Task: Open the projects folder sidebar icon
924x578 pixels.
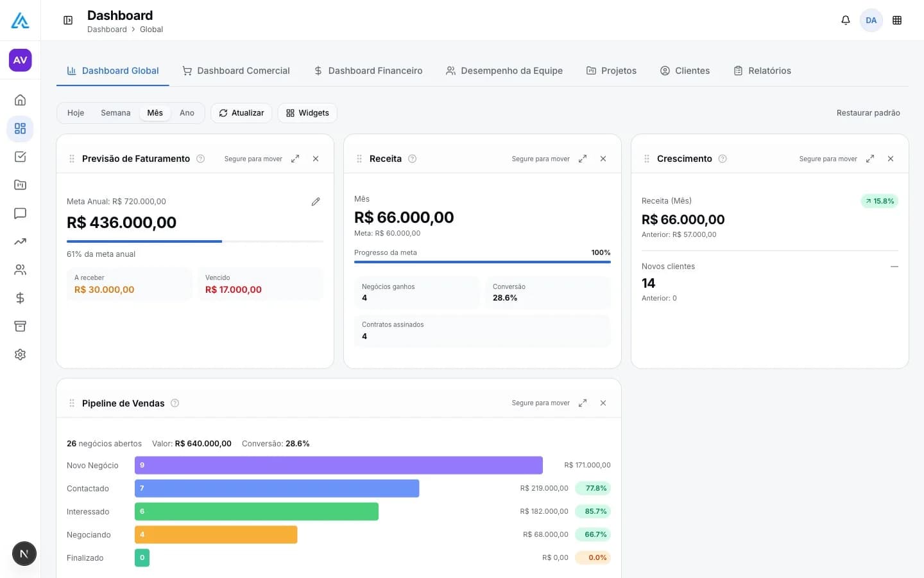Action: coord(20,185)
